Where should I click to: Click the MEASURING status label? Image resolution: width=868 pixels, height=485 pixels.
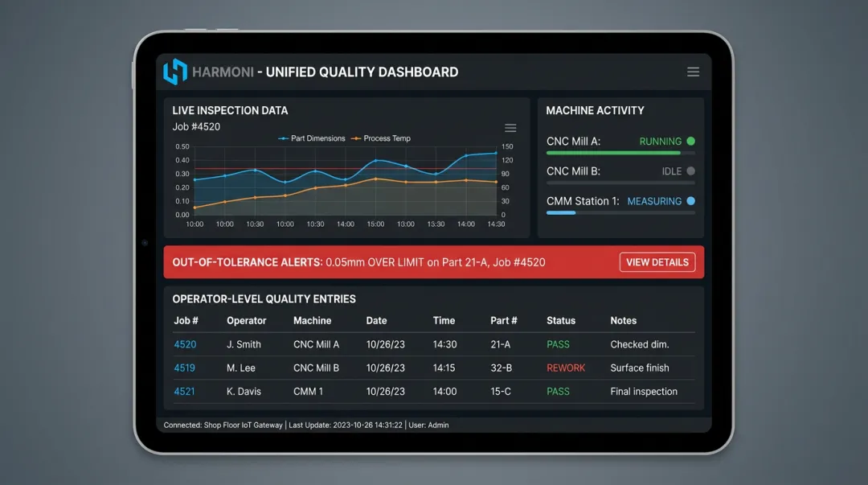tap(654, 201)
